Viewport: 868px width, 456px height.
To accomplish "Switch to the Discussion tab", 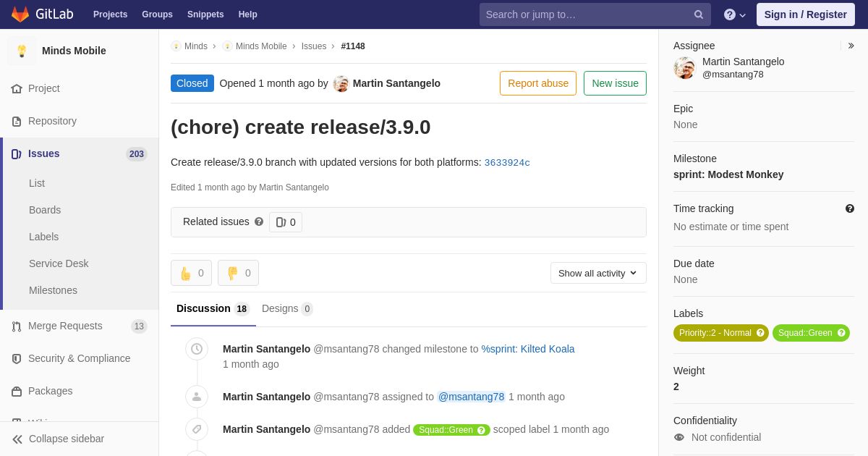I will 213,309.
